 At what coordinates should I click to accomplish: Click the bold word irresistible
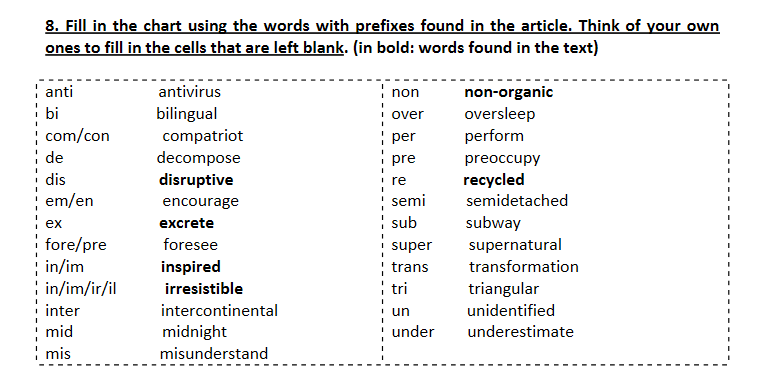click(x=204, y=289)
